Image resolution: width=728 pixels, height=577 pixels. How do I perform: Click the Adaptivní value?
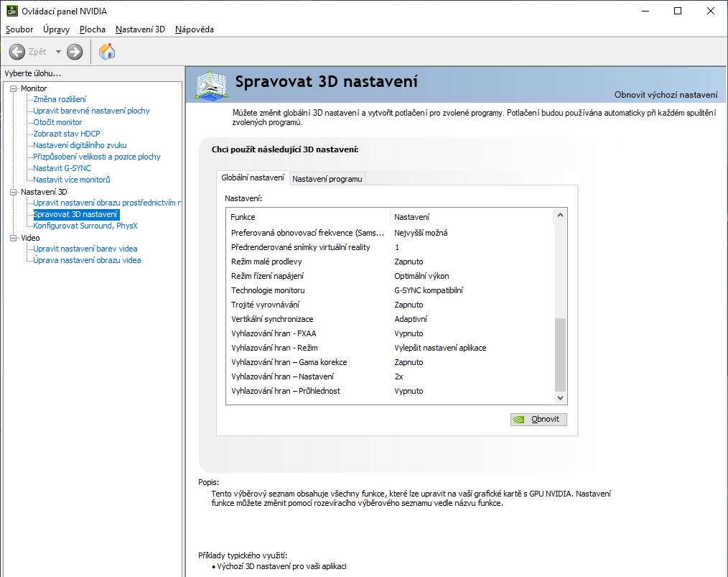411,319
